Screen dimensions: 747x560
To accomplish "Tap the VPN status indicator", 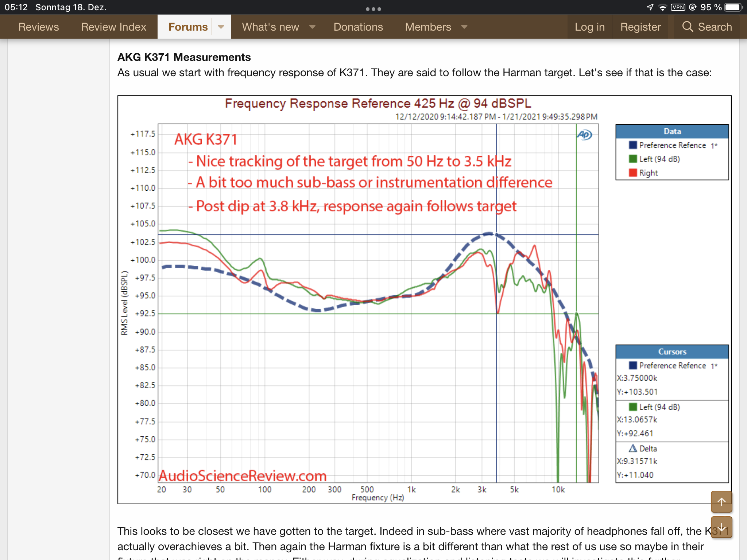I will (x=678, y=7).
